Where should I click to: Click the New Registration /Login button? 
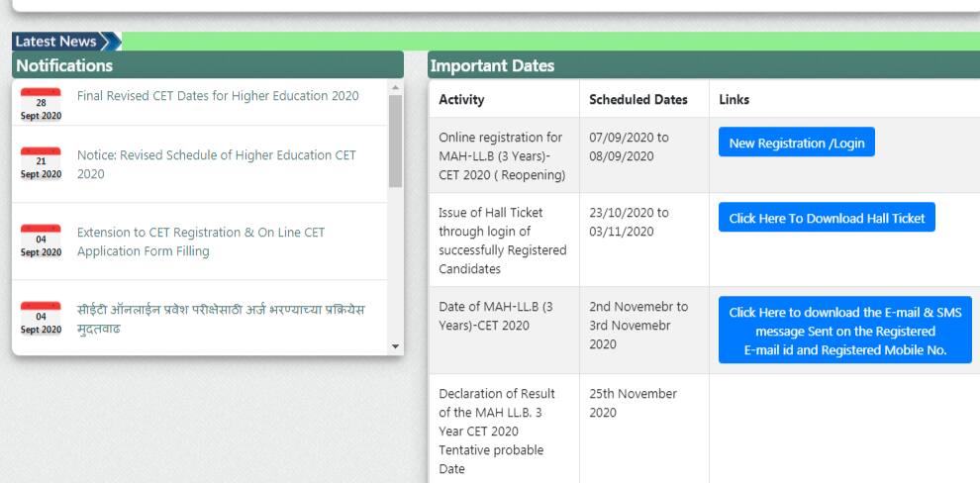(x=796, y=143)
